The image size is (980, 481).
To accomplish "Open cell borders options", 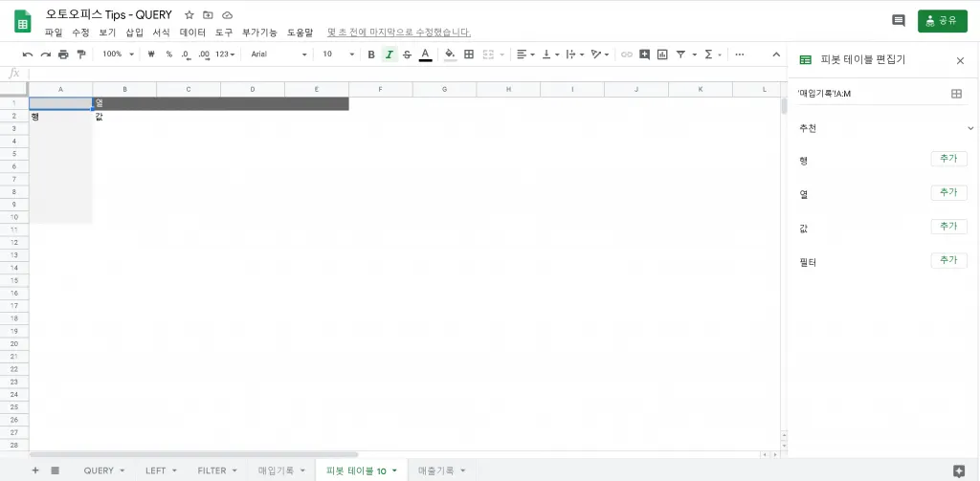I will click(469, 55).
